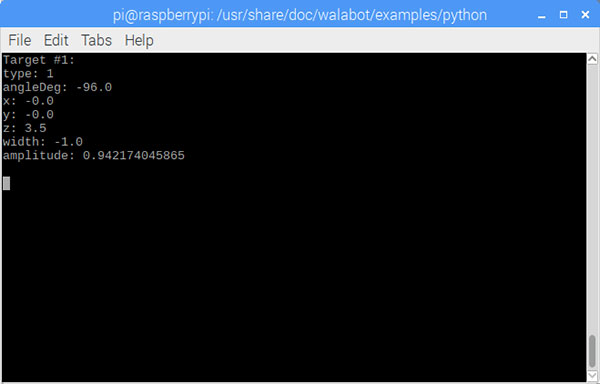600x384 pixels.
Task: Click the empty scrollbar track above the thumb
Action: coord(592,199)
